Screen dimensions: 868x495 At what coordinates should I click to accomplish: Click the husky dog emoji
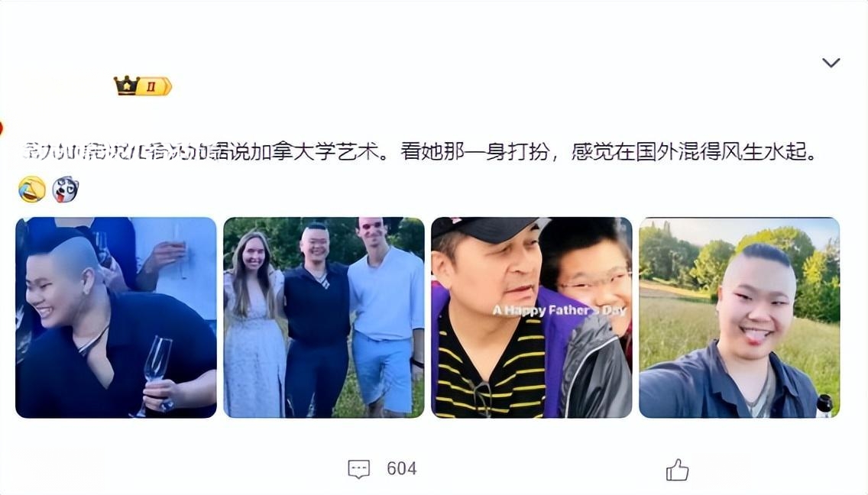coord(65,189)
